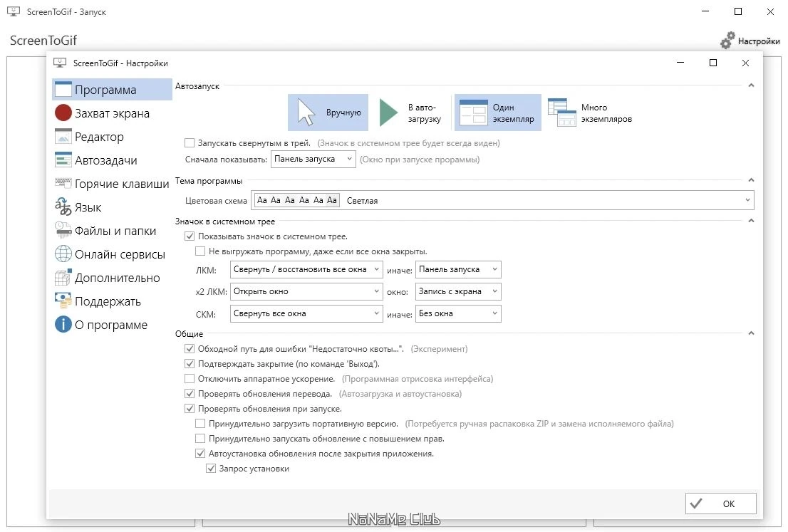788x532 pixels.
Task: Toggle Обходной путь для ошибки checkbox
Action: coord(190,349)
